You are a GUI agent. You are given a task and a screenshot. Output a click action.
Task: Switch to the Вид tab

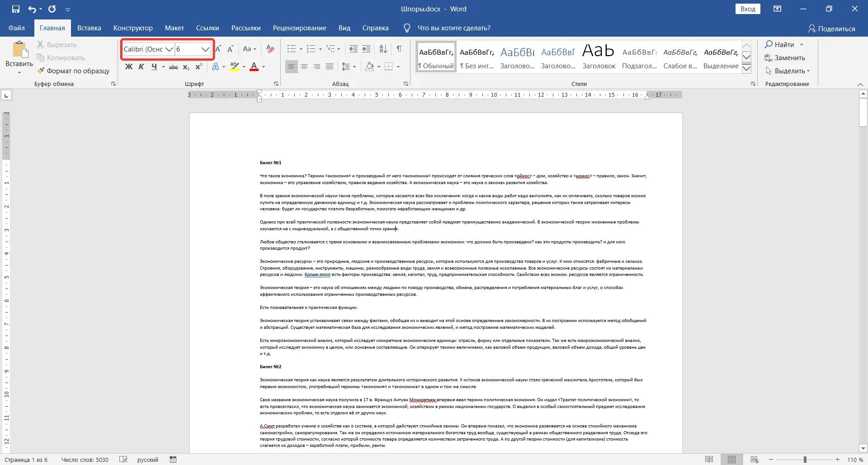point(344,28)
